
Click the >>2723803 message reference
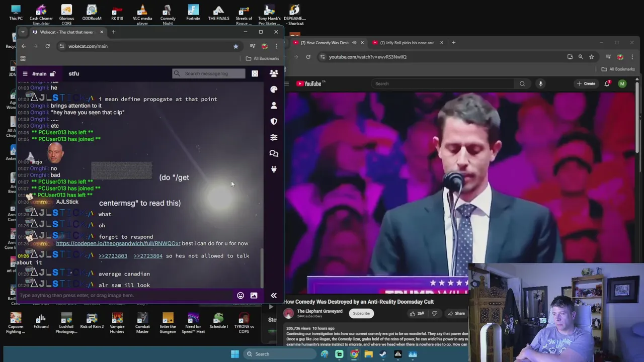click(x=113, y=256)
